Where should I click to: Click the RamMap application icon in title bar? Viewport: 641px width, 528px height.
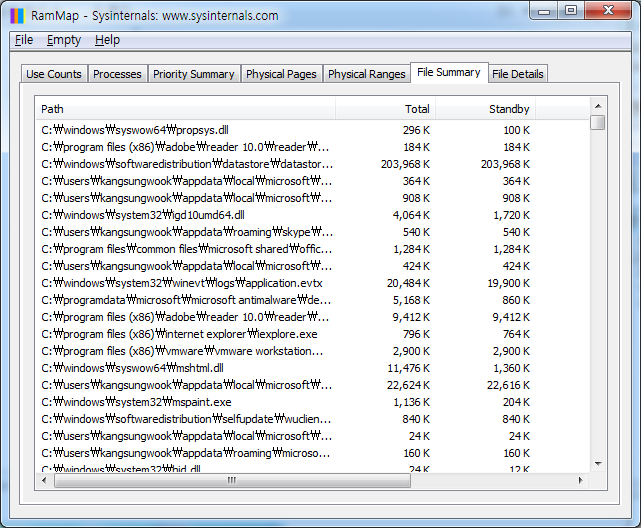pos(18,16)
